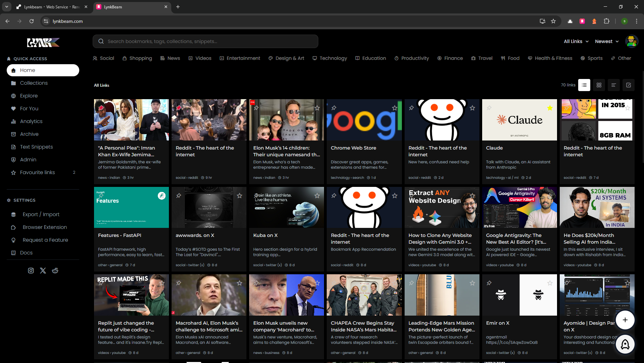This screenshot has width=644, height=363.
Task: Favourite the Leading-Edge Mars Mission card star
Action: click(472, 283)
